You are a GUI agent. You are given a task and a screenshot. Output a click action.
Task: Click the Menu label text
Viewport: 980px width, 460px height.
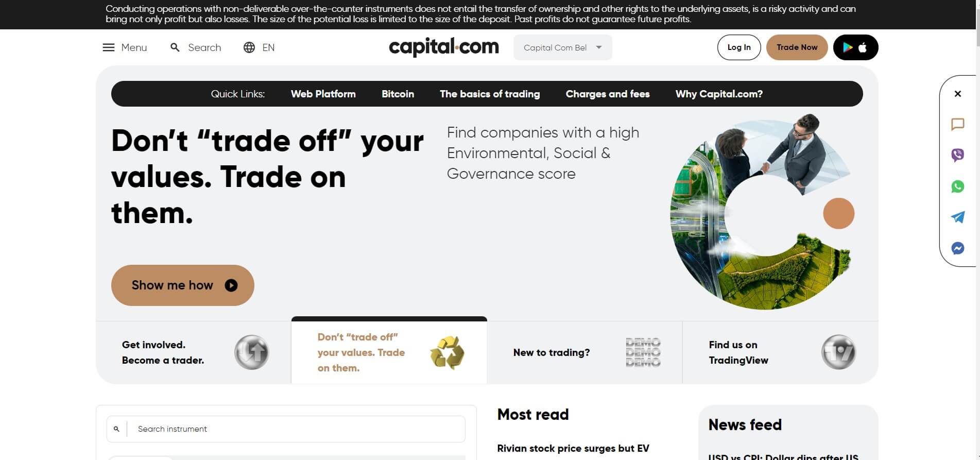(x=134, y=47)
